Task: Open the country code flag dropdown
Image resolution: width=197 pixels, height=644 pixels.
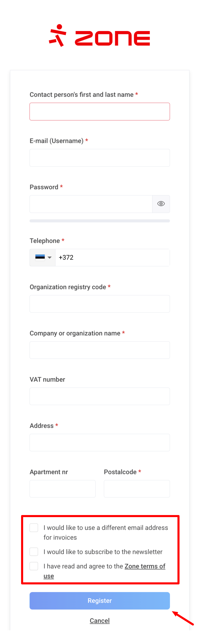Action: point(43,257)
